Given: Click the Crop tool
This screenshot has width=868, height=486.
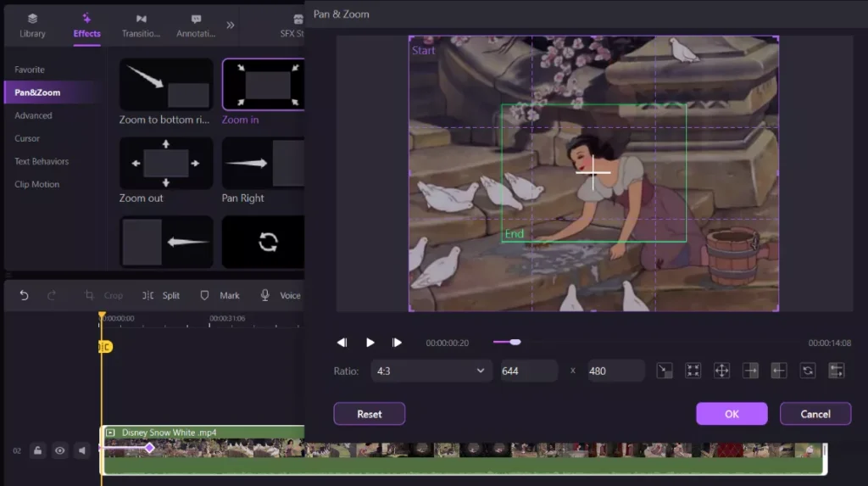Looking at the screenshot, I should coord(103,295).
